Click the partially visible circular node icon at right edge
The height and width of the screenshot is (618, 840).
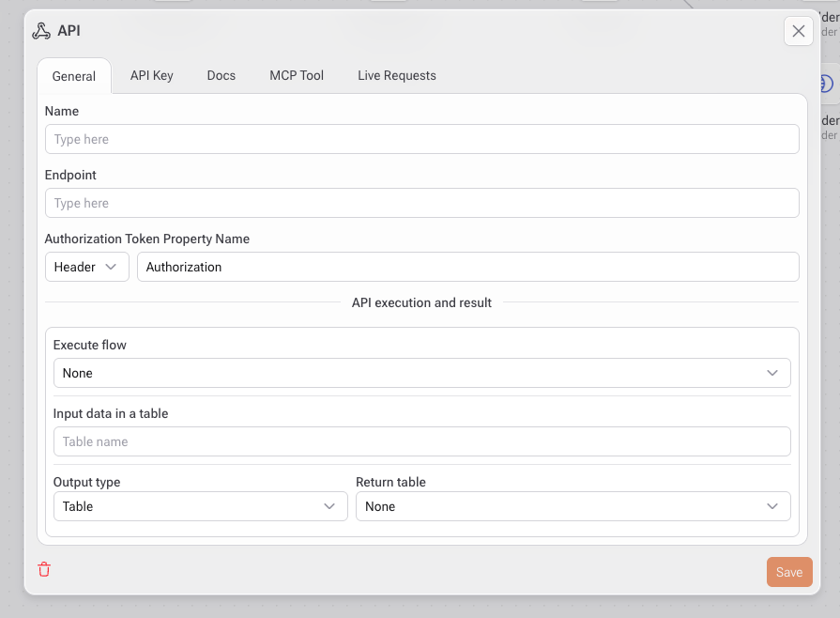(x=825, y=85)
